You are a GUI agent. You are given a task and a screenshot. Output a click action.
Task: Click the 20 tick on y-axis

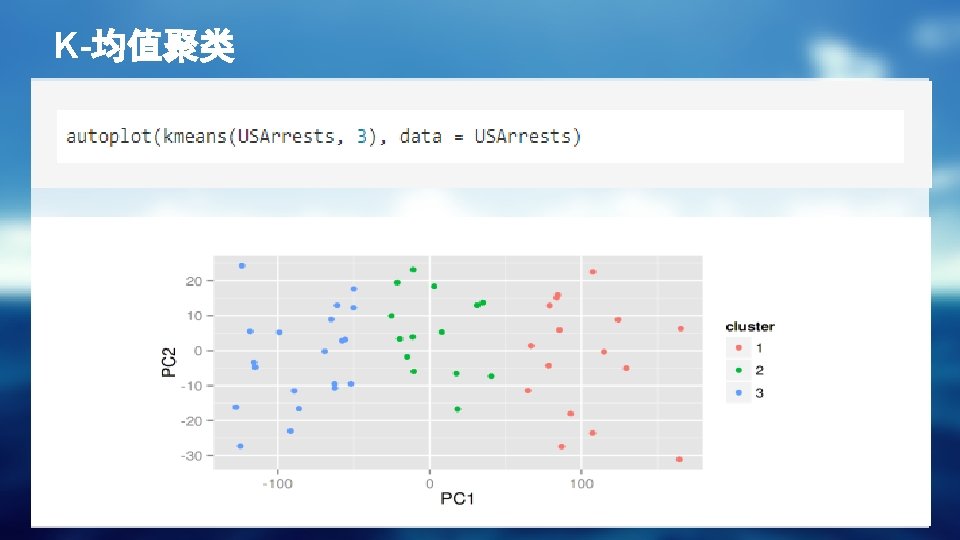[x=194, y=281]
